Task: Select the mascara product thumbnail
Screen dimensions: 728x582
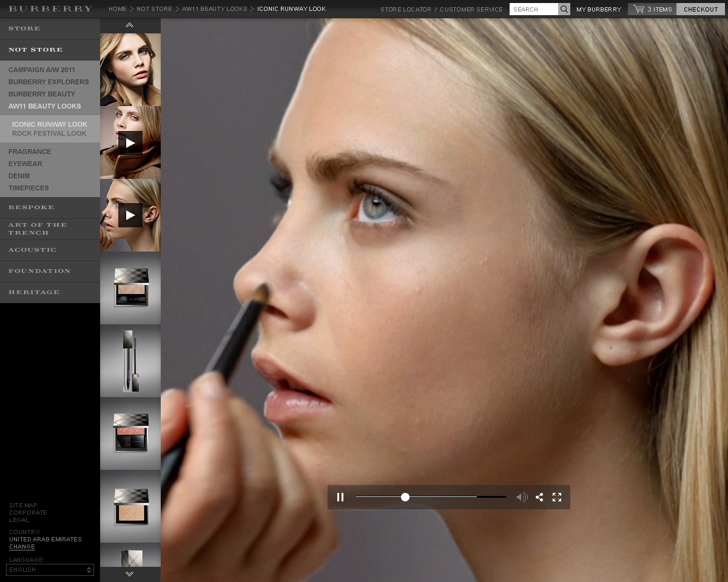Action: pos(130,361)
